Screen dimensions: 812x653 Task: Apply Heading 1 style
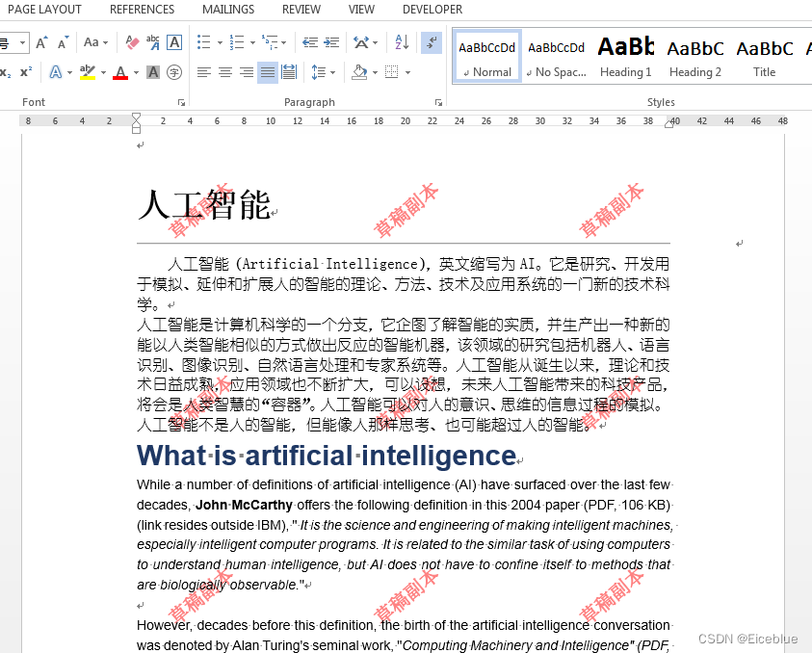coord(625,57)
